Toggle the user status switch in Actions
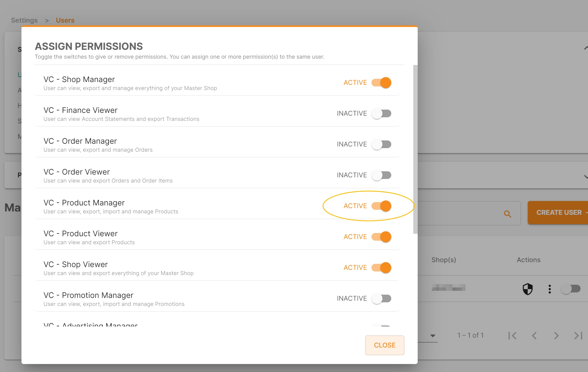The height and width of the screenshot is (372, 588). [x=571, y=289]
